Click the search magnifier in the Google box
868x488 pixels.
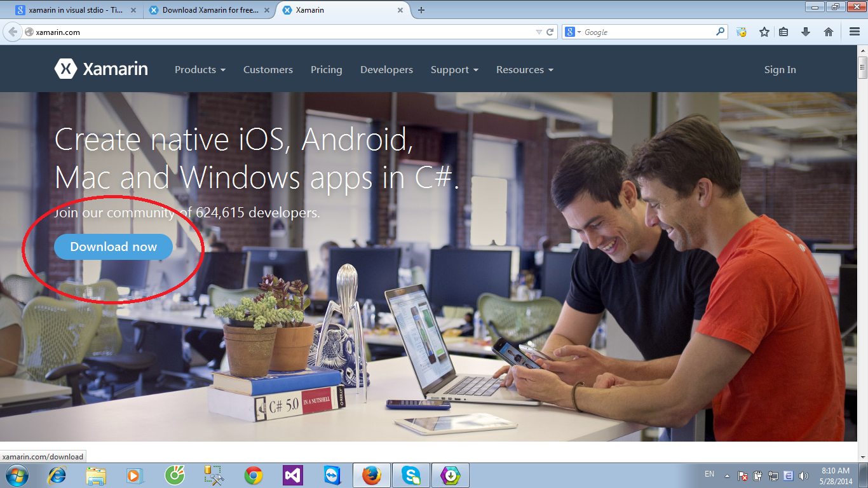point(720,31)
